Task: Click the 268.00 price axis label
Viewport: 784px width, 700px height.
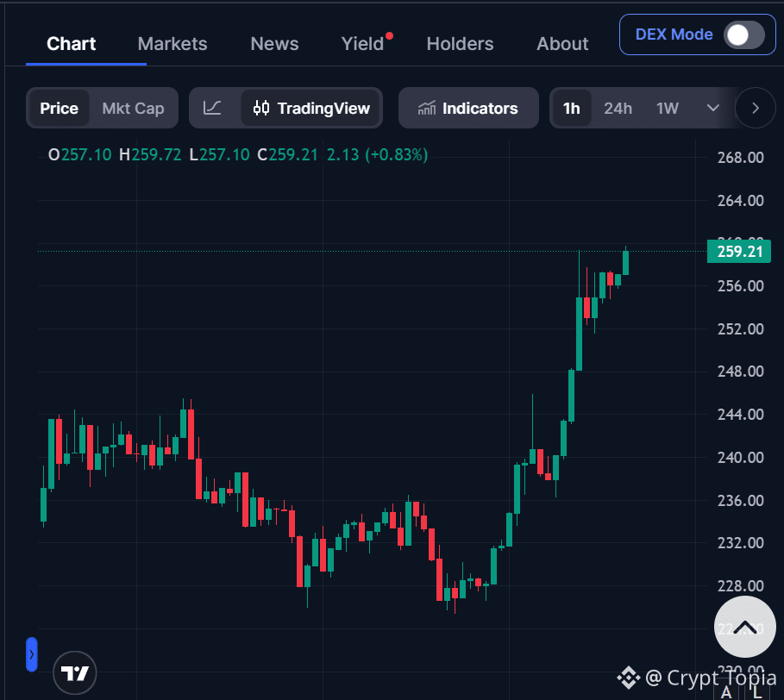Action: [741, 158]
